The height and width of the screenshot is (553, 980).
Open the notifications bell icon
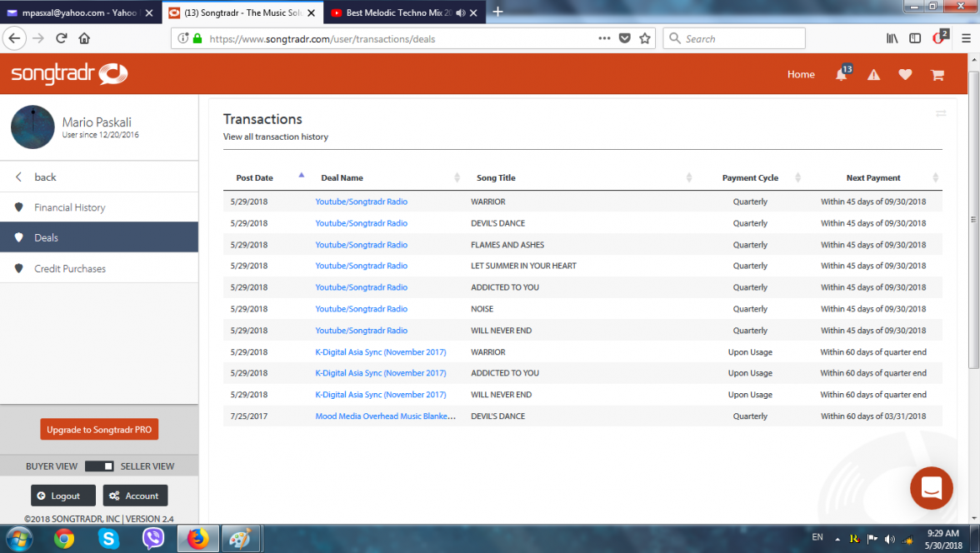coord(842,75)
